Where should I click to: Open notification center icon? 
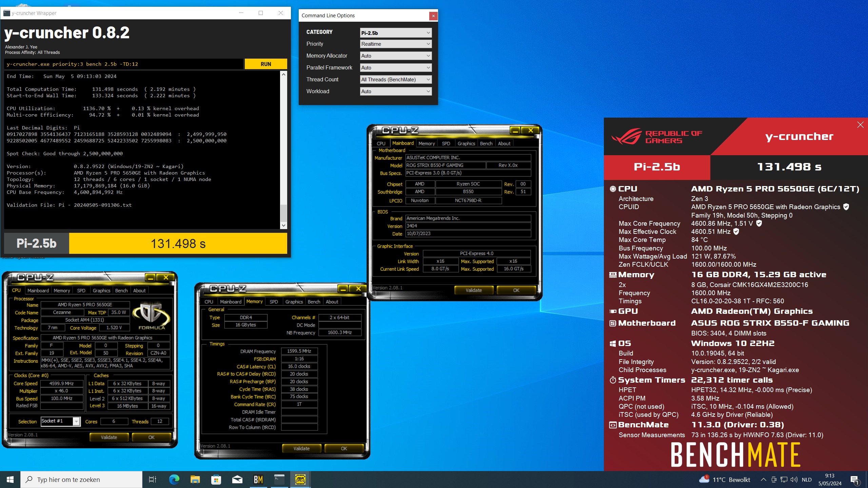(x=854, y=480)
